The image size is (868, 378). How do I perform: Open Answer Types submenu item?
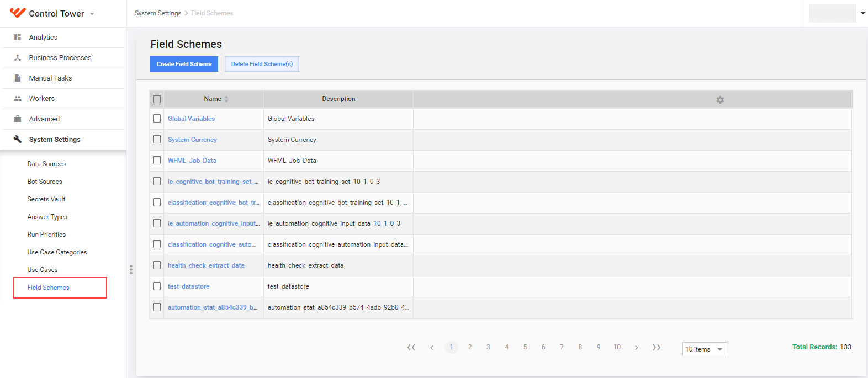(x=47, y=217)
